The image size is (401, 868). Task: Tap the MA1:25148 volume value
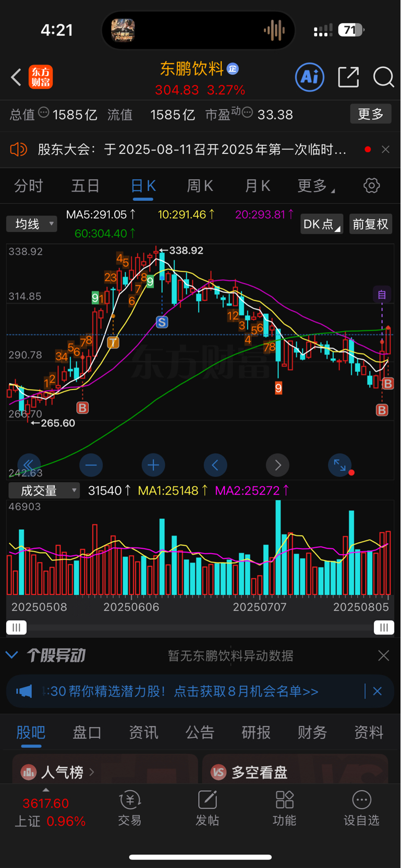(x=173, y=491)
